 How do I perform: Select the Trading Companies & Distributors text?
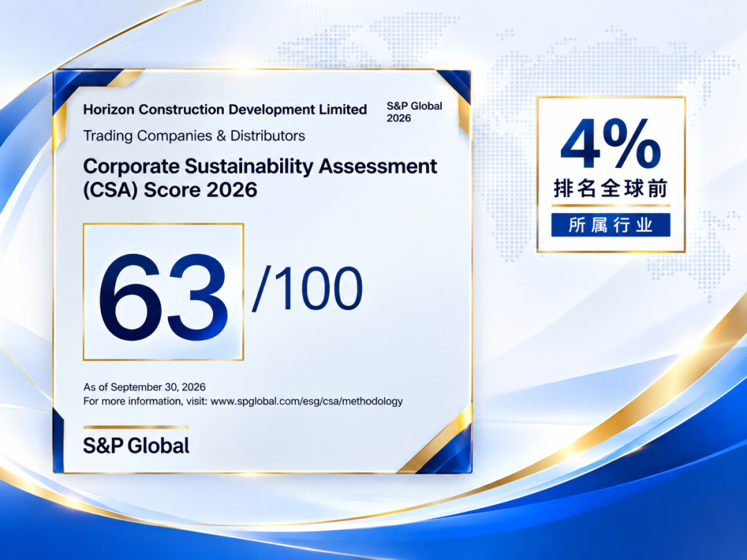tap(194, 136)
